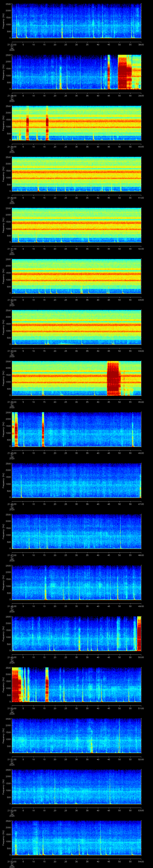The image size is (153, 868).
Task: Click the 50:00 end time label
Action: 141,657
